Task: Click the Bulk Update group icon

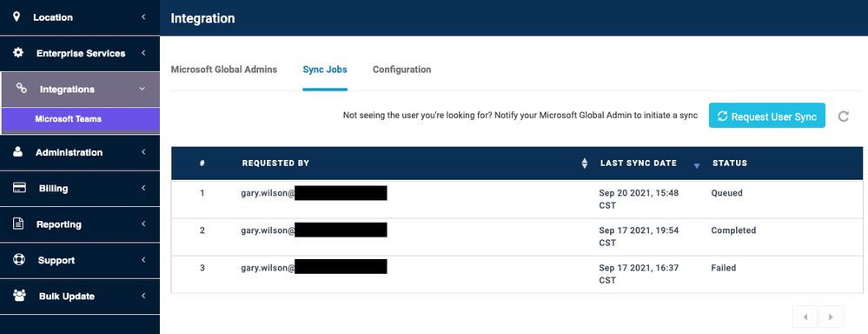Action: (19, 296)
